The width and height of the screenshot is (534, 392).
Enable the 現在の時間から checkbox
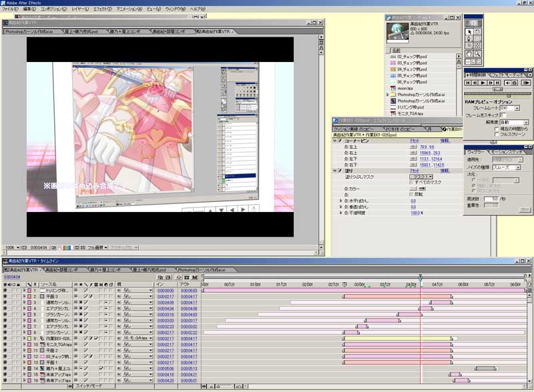click(x=497, y=129)
